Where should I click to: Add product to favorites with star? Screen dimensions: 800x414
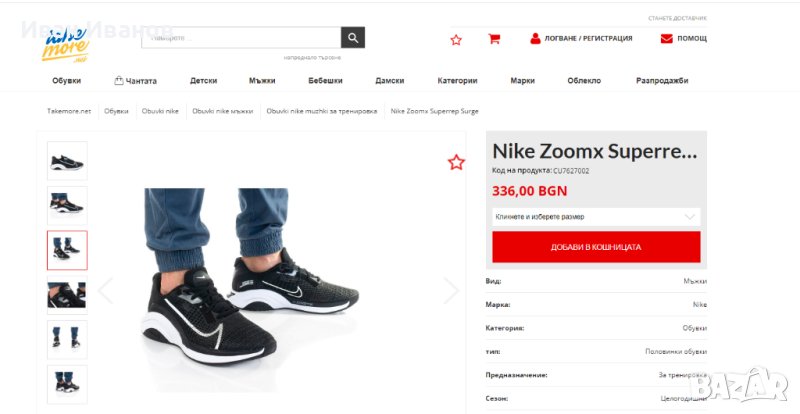pyautogui.click(x=456, y=162)
